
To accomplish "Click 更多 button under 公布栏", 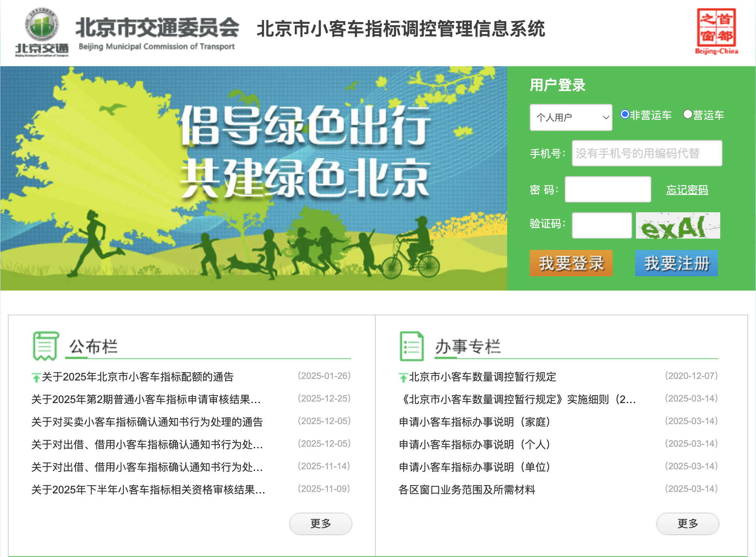I will click(x=320, y=524).
